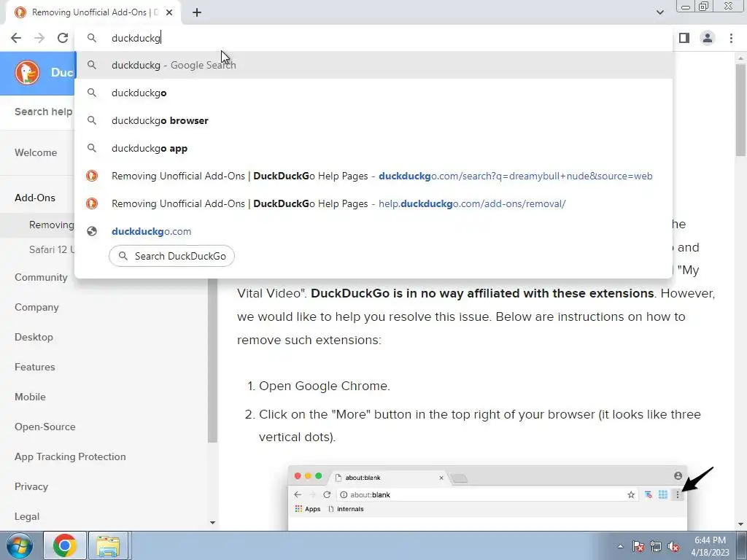
Task: Open the Community sidebar section
Action: [41, 278]
